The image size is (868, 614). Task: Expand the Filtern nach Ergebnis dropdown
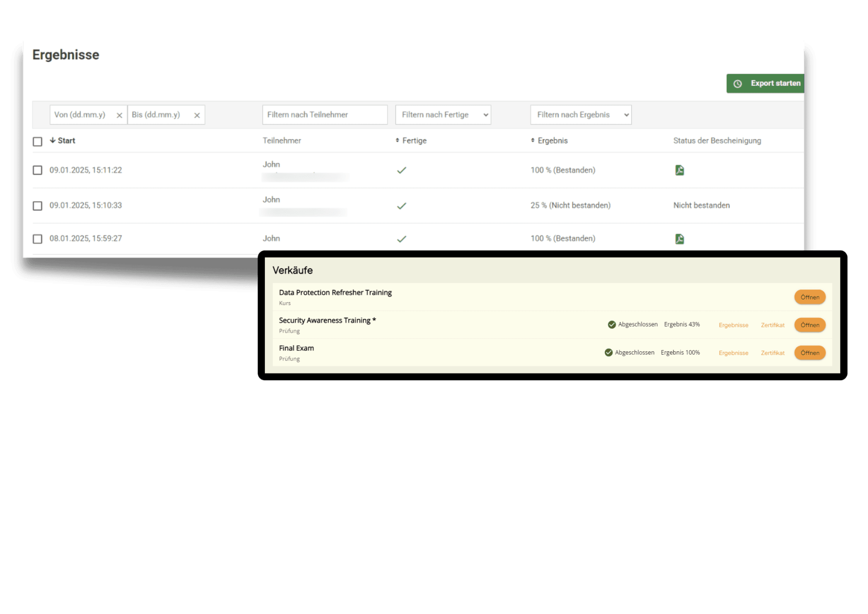(x=581, y=115)
